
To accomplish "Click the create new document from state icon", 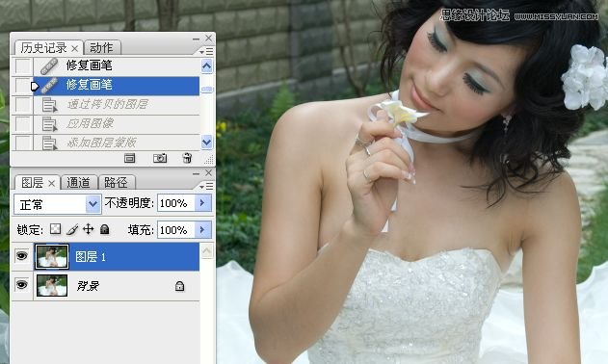I will pos(129,158).
